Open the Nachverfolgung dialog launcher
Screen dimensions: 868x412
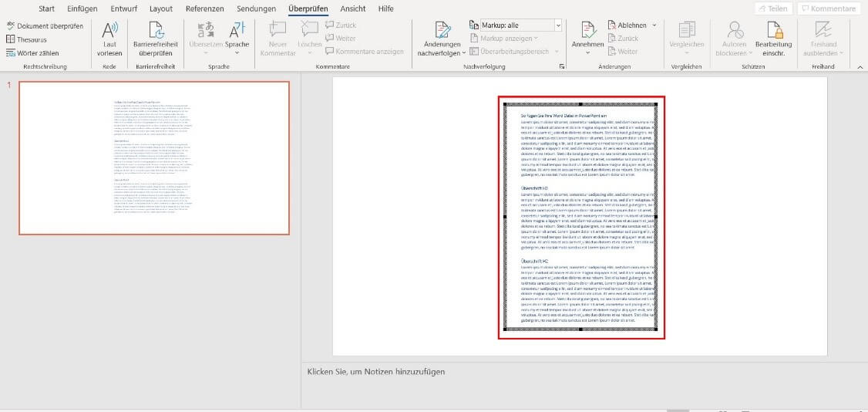(x=562, y=66)
